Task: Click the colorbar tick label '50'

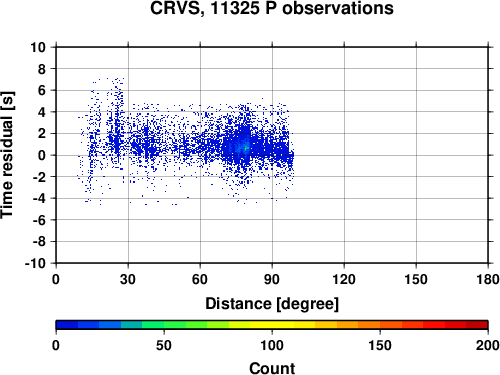Action: (x=164, y=345)
